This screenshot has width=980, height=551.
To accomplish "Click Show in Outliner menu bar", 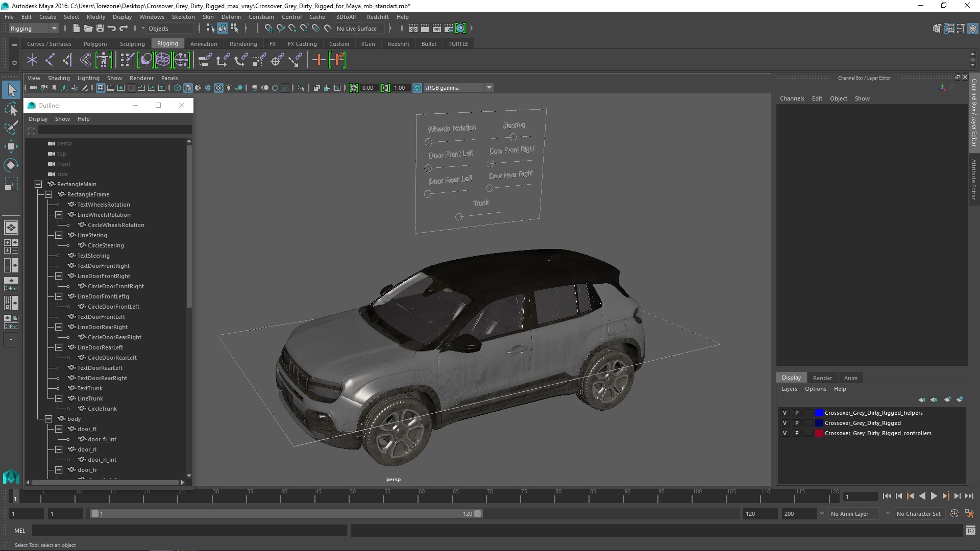I will (62, 119).
